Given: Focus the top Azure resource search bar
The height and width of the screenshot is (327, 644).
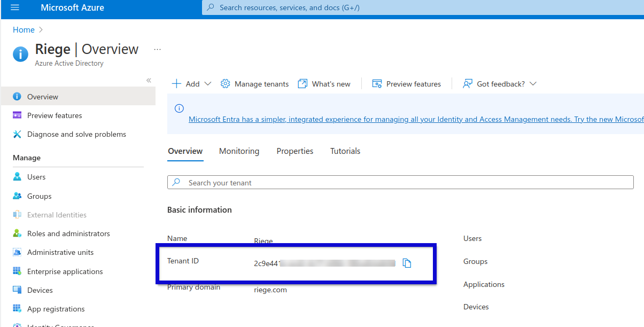Looking at the screenshot, I should [374, 8].
